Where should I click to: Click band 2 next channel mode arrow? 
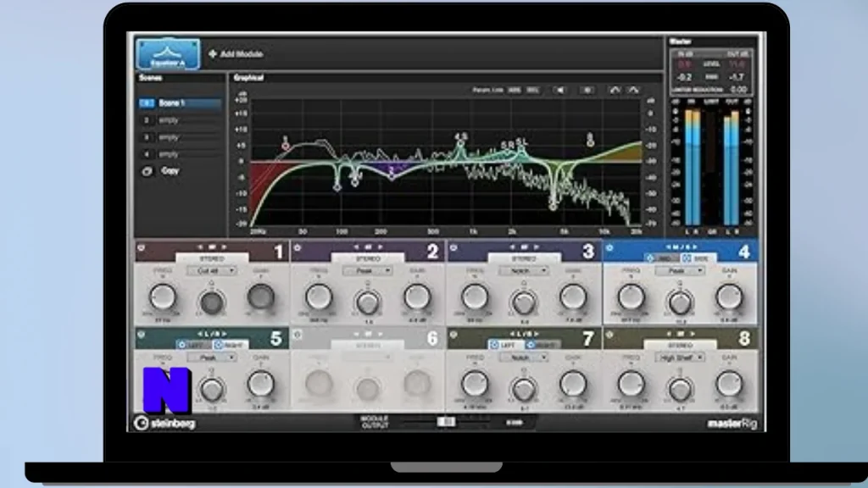(381, 247)
